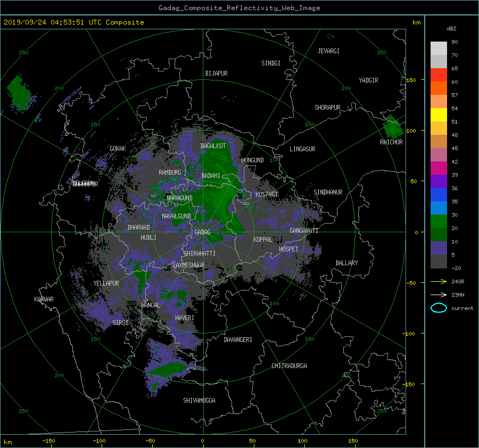Viewport: 479px width, 448px height.
Task: Click the GADAG radar center label
Action: pyautogui.click(x=202, y=232)
